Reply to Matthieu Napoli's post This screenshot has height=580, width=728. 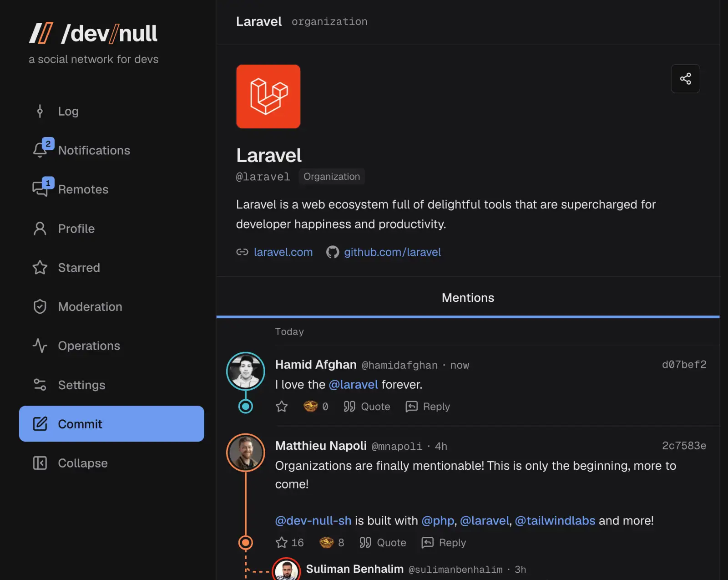[x=444, y=543]
